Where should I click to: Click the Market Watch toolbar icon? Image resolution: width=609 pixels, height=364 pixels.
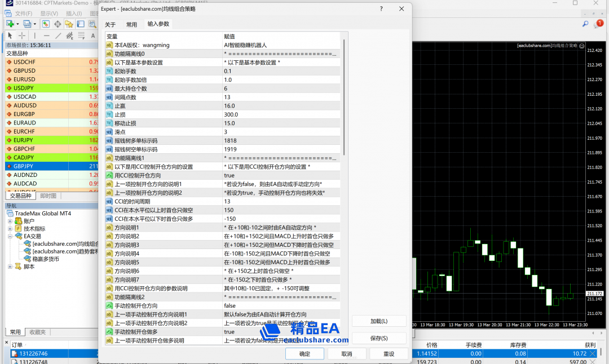pyautogui.click(x=46, y=24)
